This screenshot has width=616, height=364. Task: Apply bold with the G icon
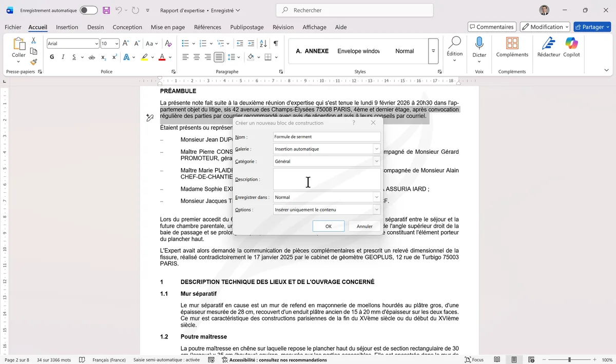click(x=51, y=57)
